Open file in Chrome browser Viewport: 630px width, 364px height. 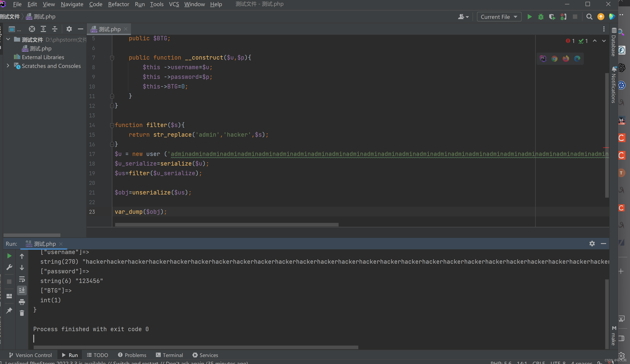(554, 59)
